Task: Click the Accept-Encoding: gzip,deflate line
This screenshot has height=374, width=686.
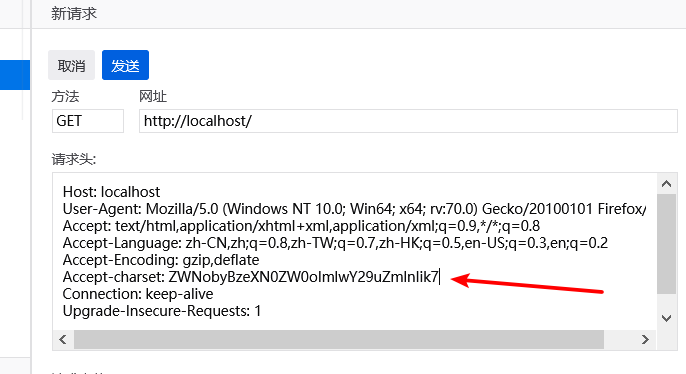Action: pos(161,260)
